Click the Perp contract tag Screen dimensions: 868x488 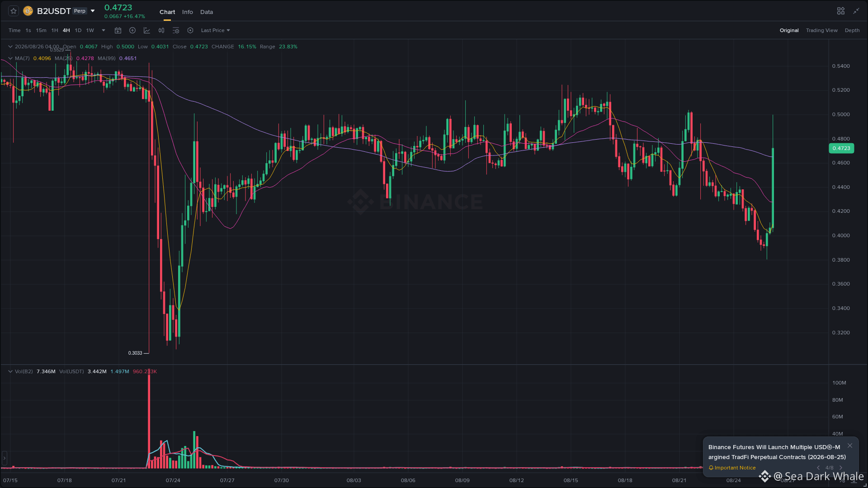[80, 11]
